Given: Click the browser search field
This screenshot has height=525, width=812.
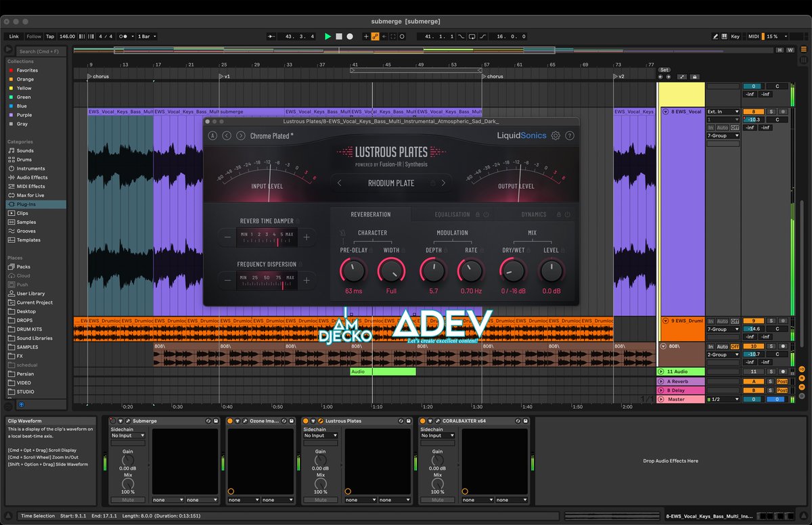Looking at the screenshot, I should 42,51.
